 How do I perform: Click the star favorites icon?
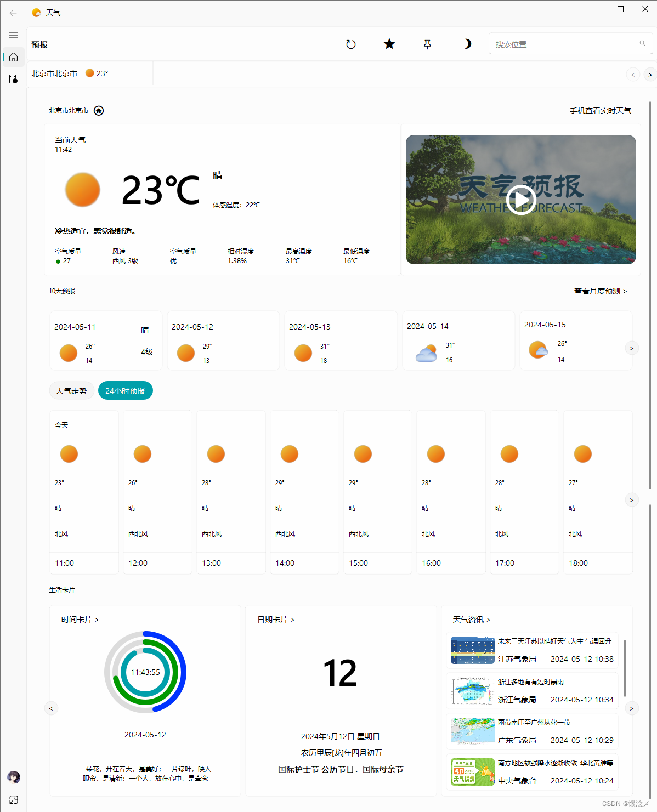pyautogui.click(x=389, y=44)
